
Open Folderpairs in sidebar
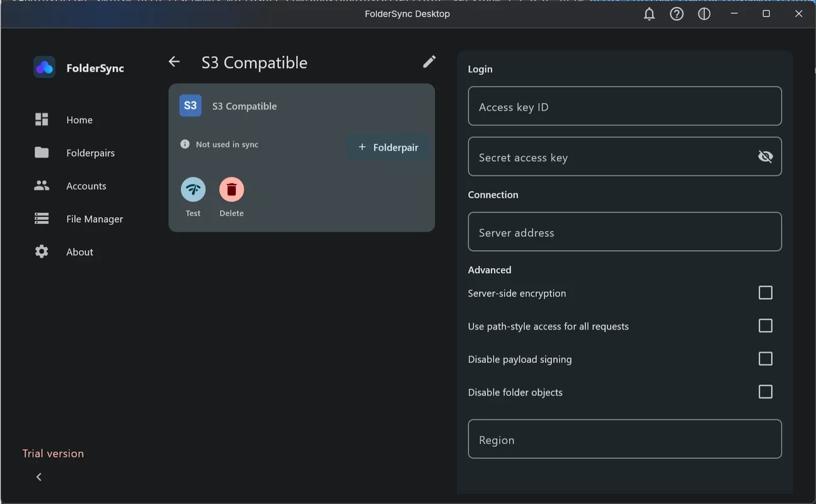tap(90, 153)
